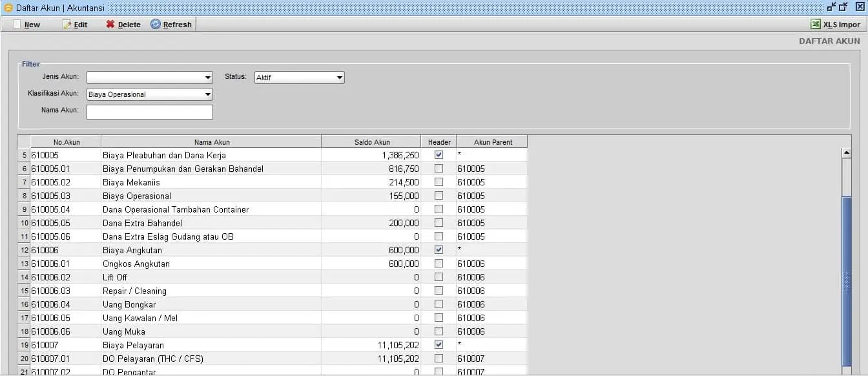Click the Akun Parent column header
This screenshot has height=376, width=868.
492,142
